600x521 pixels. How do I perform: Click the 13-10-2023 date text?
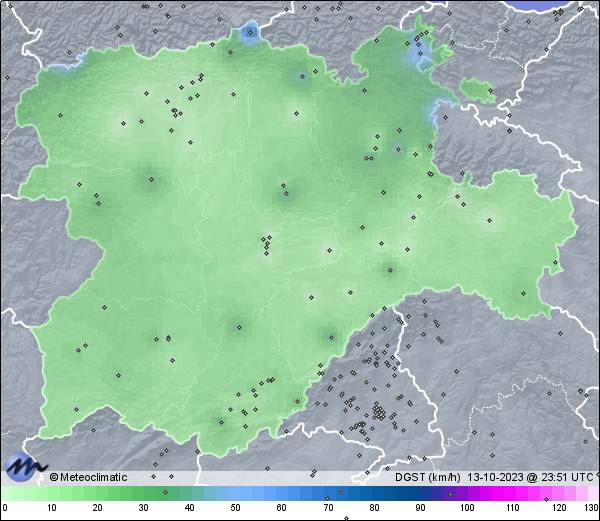(496, 477)
